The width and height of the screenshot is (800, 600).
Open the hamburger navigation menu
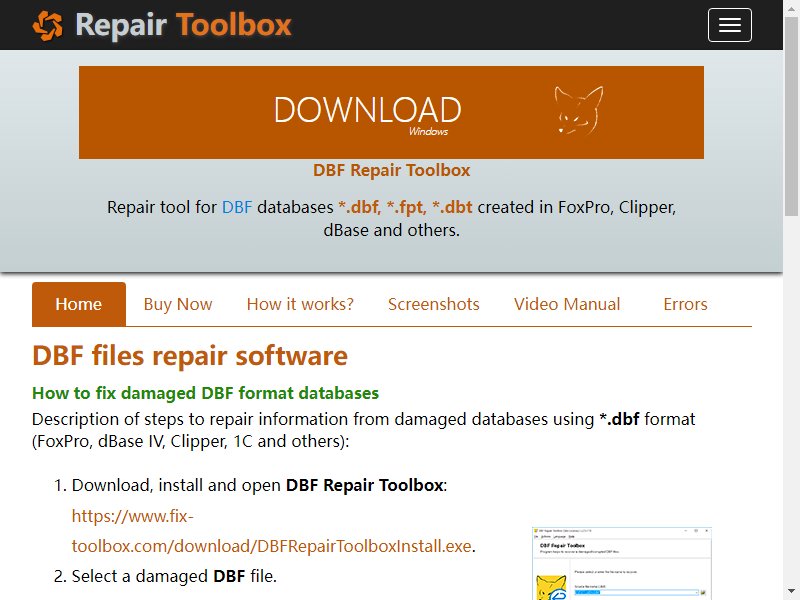coord(730,25)
